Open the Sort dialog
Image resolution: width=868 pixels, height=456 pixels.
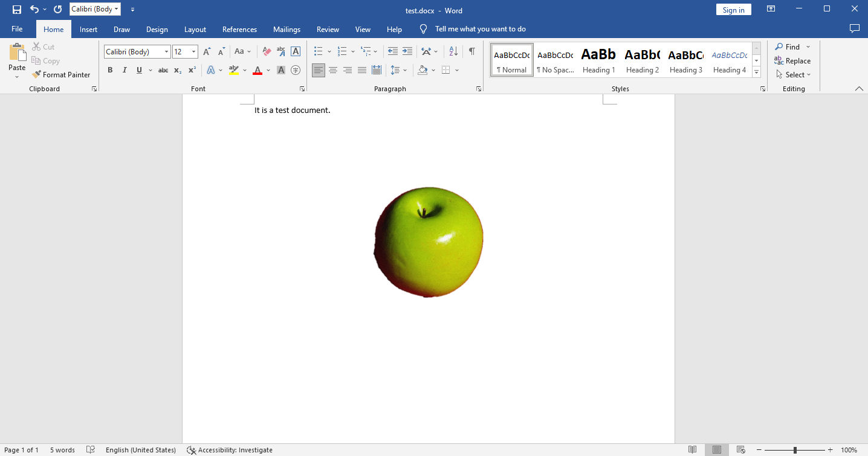[x=453, y=51]
